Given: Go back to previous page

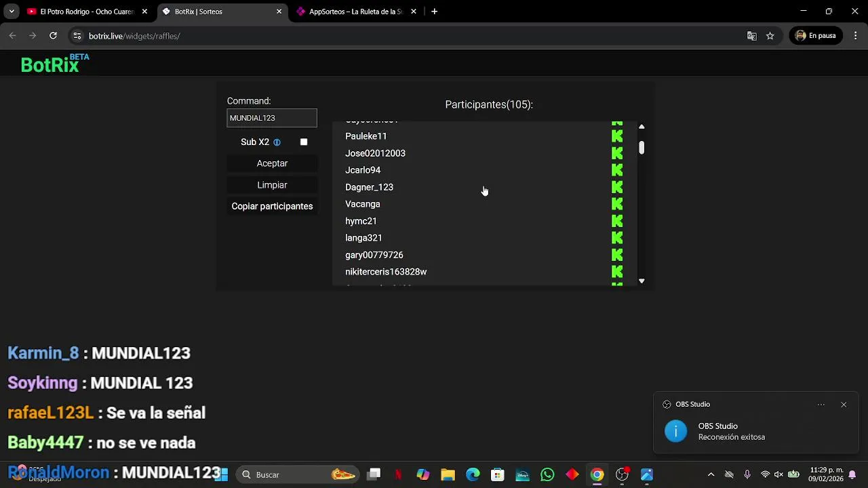Looking at the screenshot, I should pyautogui.click(x=12, y=36).
